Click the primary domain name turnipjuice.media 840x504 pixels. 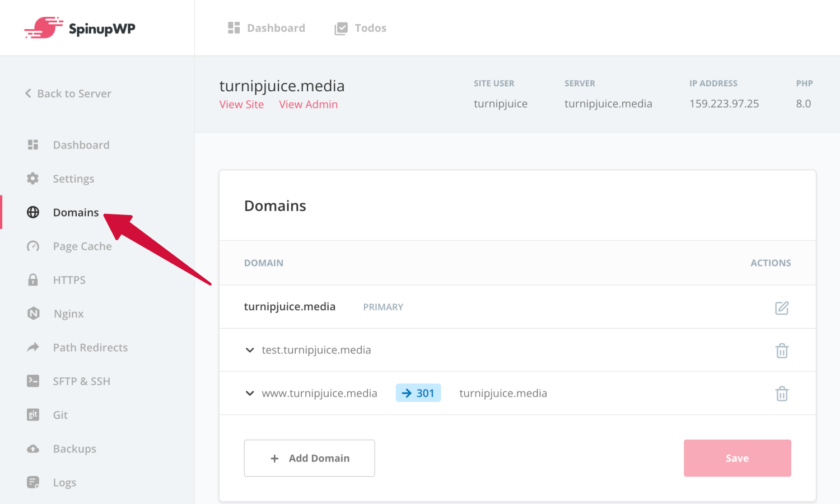tap(290, 306)
